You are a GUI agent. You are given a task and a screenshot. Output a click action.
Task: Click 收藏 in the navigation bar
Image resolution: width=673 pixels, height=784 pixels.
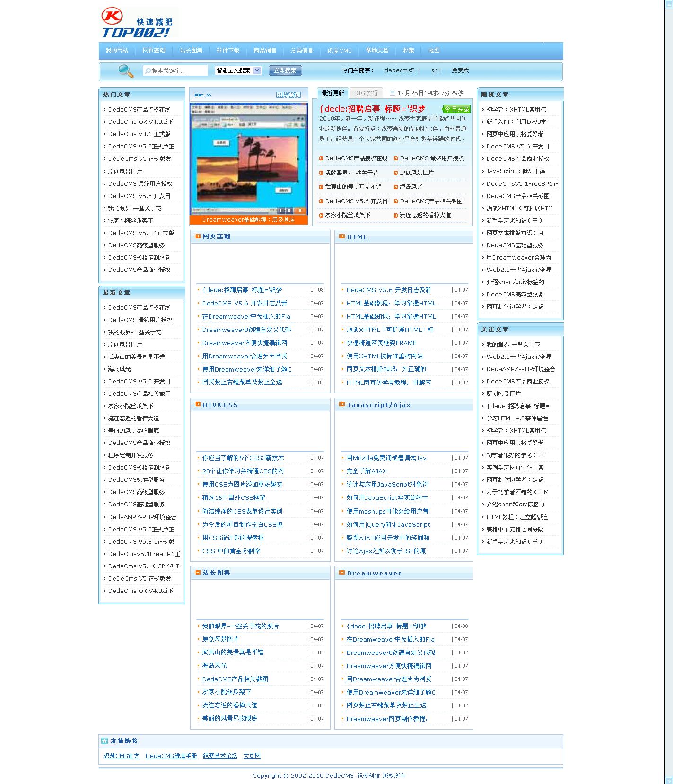[x=408, y=51]
